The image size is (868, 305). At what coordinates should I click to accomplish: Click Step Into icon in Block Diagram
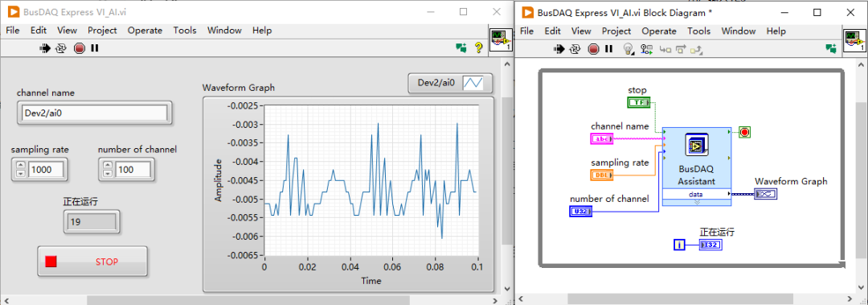[665, 49]
